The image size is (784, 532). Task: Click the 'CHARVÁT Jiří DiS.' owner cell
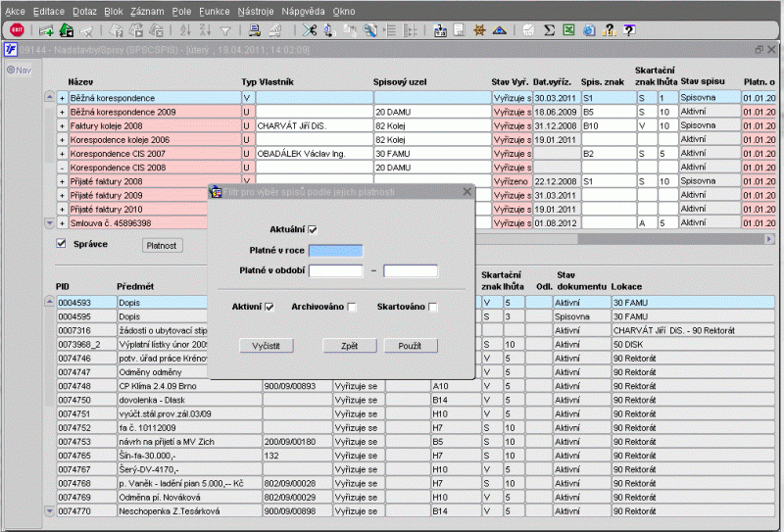tap(314, 126)
